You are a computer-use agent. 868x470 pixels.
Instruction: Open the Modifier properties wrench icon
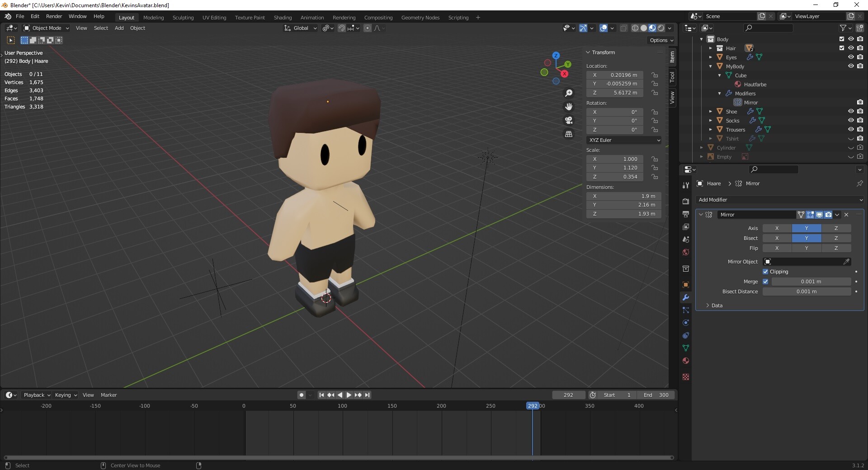(x=686, y=297)
